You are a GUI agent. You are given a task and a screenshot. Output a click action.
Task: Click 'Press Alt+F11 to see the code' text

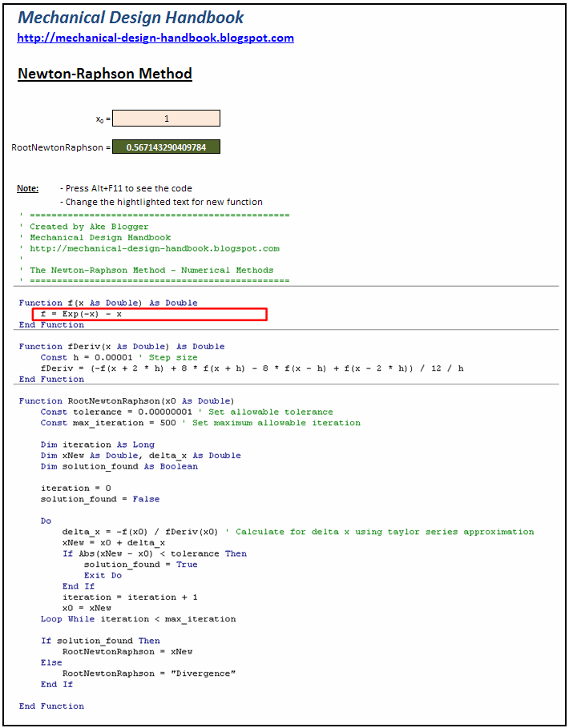tap(126, 188)
